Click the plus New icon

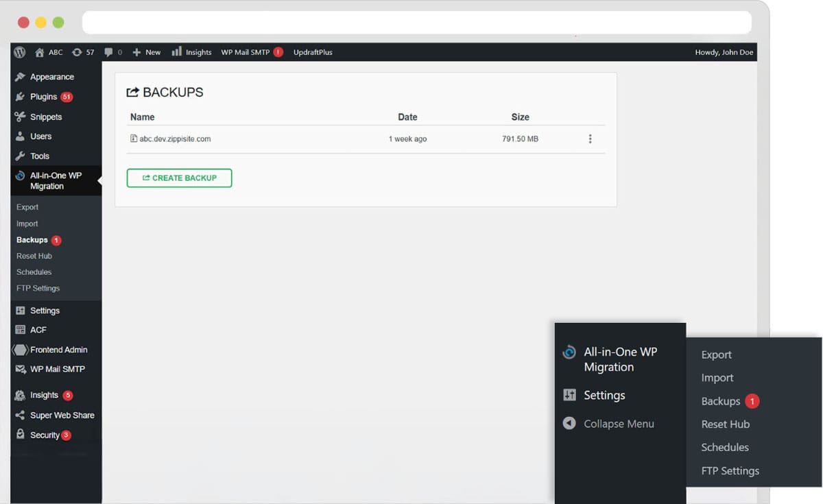[136, 52]
